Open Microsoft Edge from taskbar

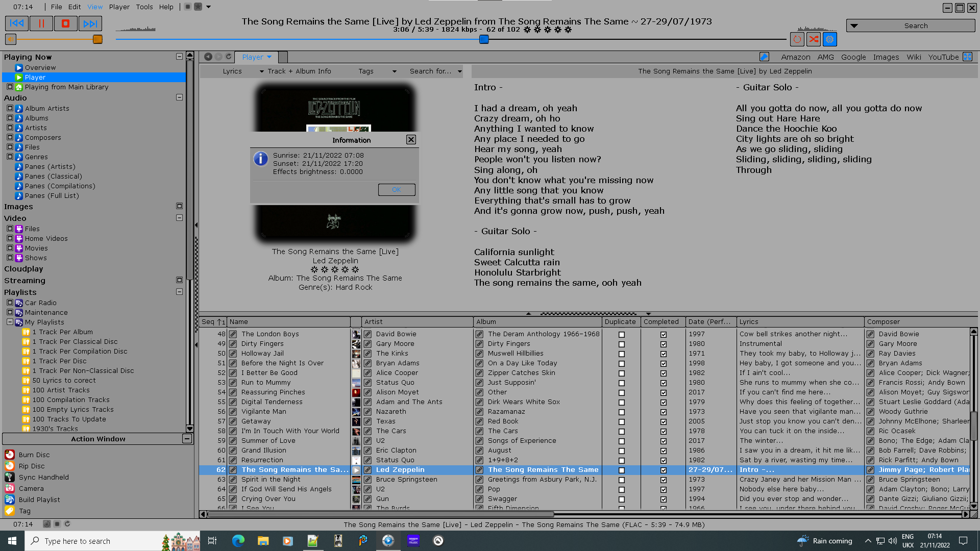point(238,541)
